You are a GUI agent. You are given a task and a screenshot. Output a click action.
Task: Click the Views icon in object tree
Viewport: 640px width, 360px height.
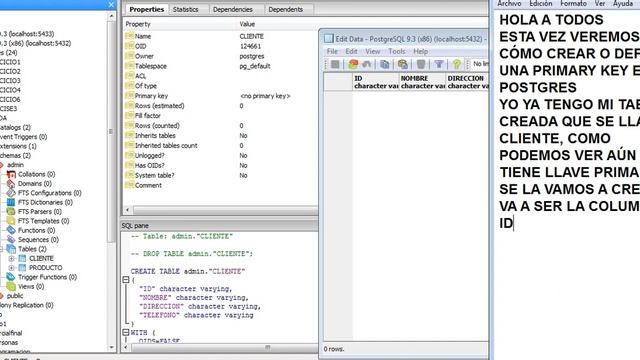pyautogui.click(x=11, y=287)
